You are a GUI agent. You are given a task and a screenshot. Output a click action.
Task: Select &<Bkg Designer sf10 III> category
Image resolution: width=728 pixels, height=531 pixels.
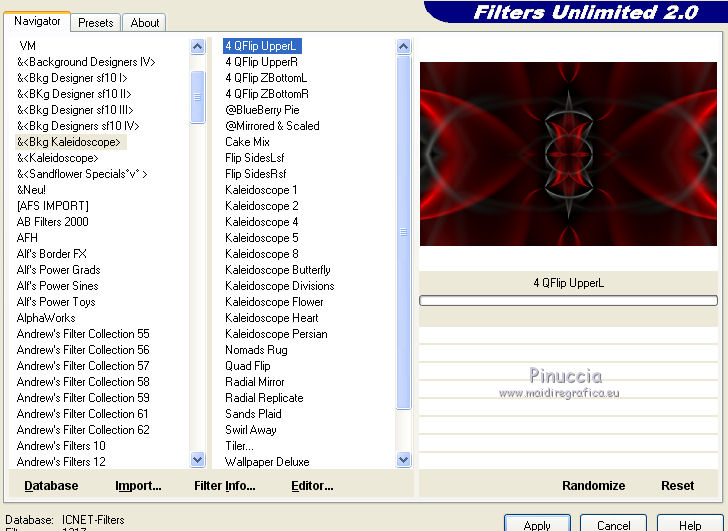[75, 110]
